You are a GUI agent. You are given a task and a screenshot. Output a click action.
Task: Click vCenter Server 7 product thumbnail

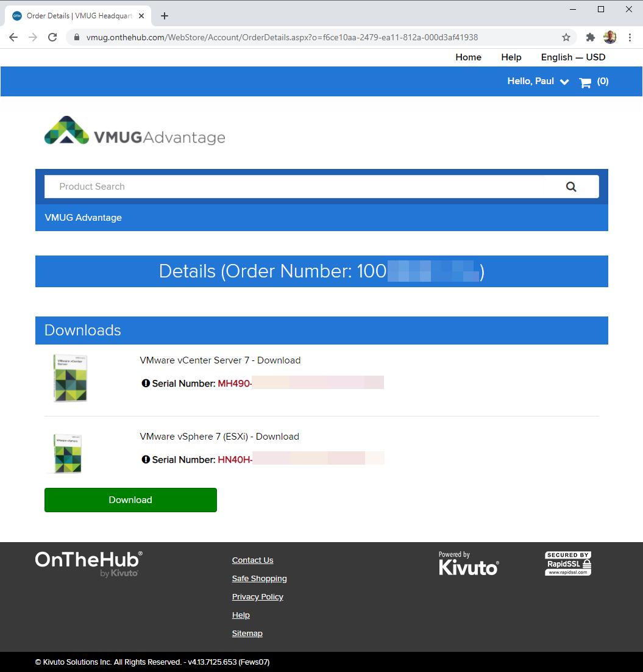[x=70, y=378]
